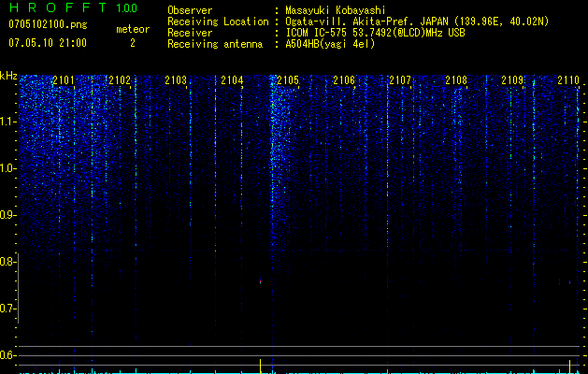Click the Observer label

190,10
